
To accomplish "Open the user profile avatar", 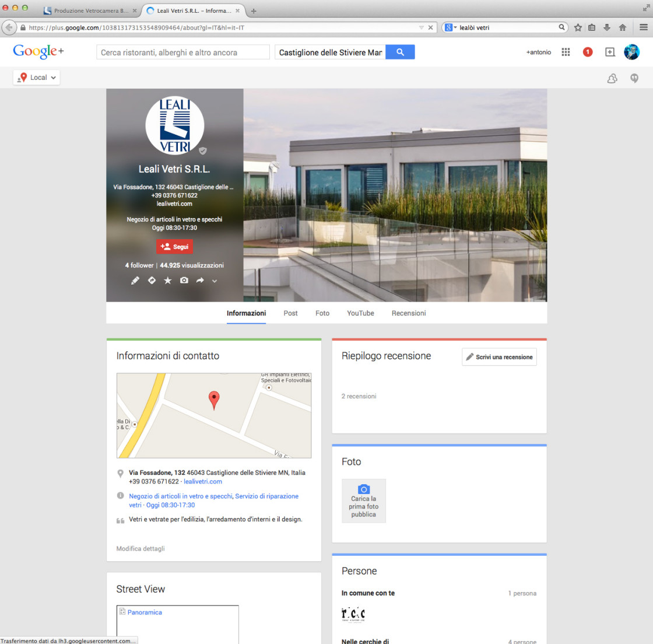I will click(631, 52).
